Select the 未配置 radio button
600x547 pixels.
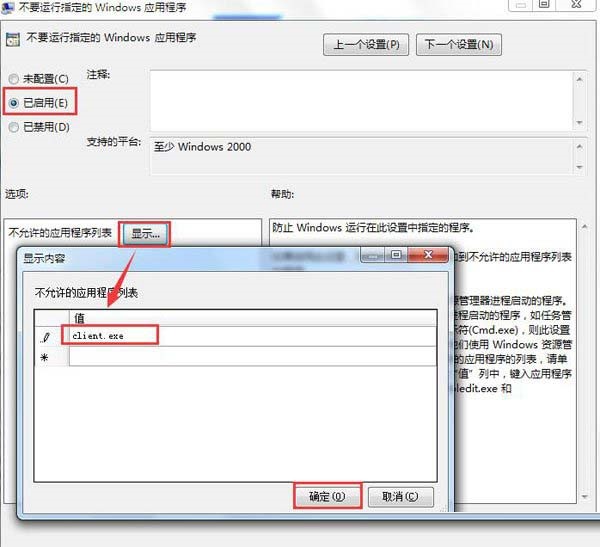(13, 79)
